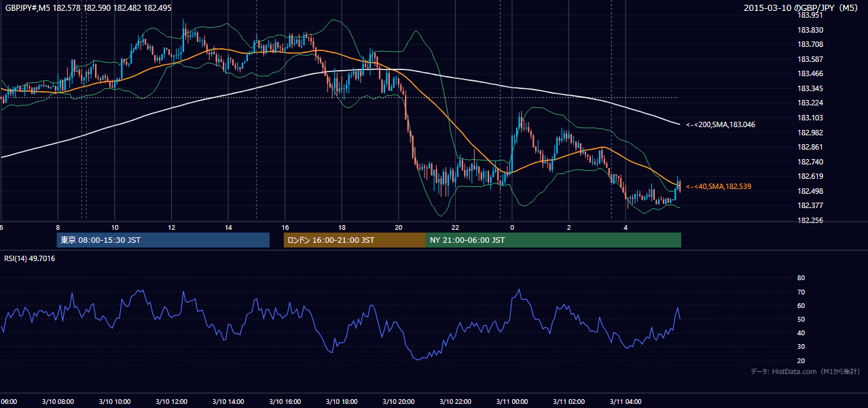868x408 pixels.
Task: Click the 3/10 12:00 date label
Action: 171,402
